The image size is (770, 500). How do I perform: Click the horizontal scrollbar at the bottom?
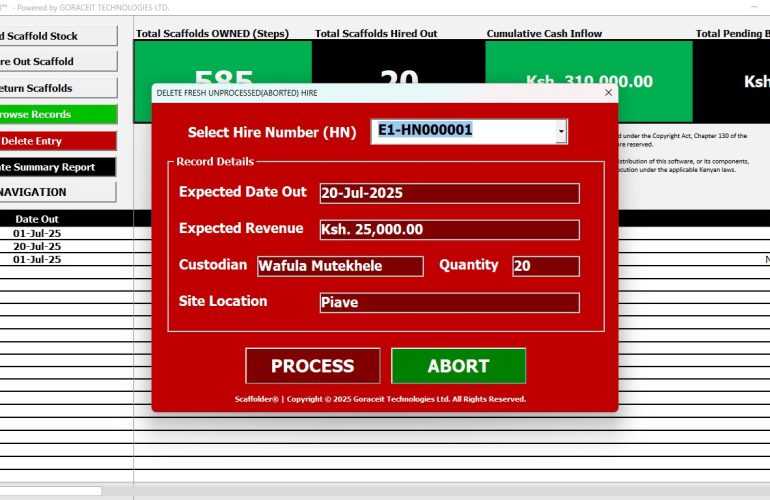[50, 491]
